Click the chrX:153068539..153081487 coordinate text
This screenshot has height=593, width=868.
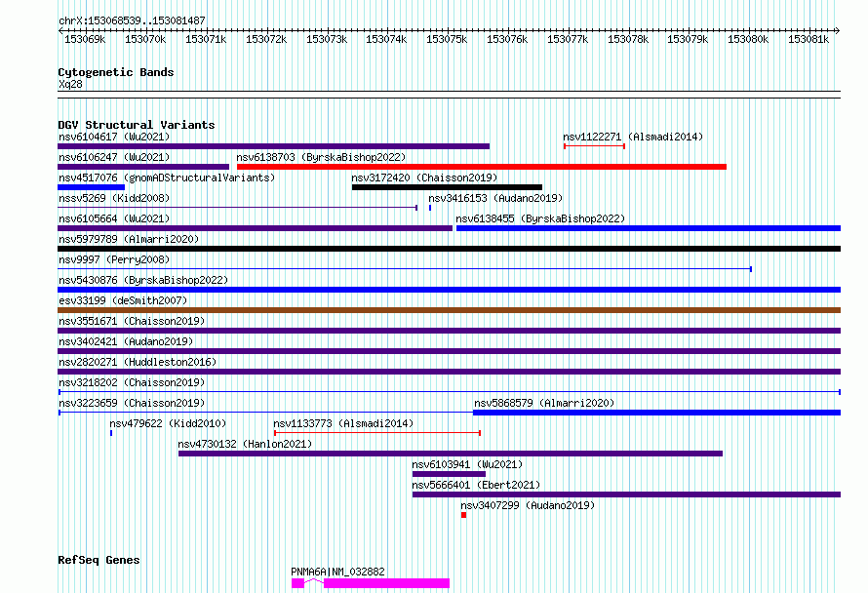tap(132, 20)
